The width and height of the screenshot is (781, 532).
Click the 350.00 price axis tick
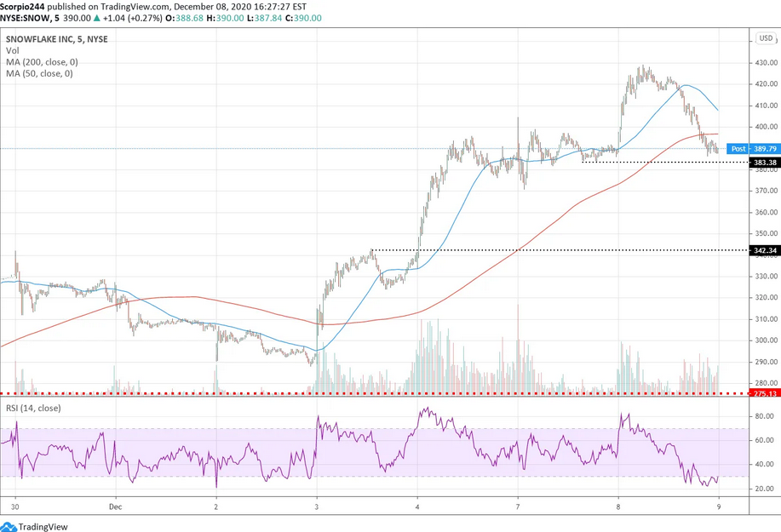click(766, 233)
